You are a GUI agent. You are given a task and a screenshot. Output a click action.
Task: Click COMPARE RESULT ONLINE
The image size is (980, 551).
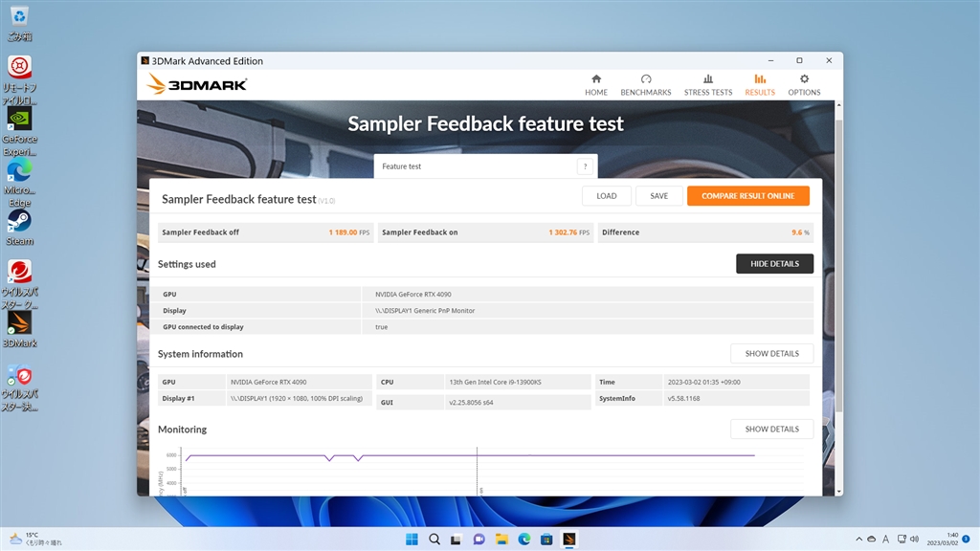748,195
